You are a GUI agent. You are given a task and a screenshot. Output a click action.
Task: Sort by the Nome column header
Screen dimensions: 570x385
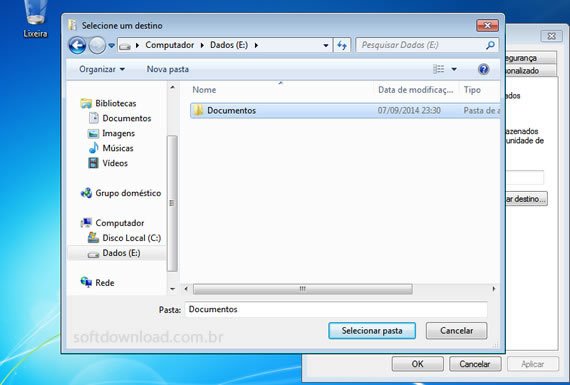coord(204,90)
